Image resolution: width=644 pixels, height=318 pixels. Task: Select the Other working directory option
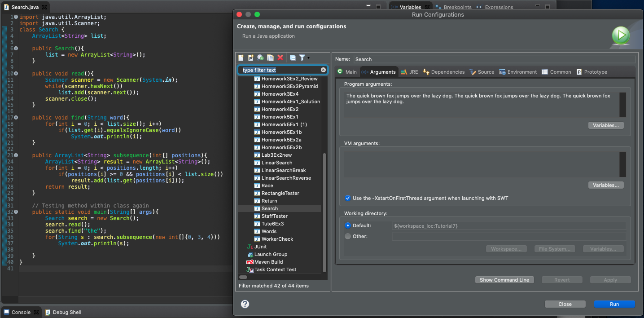(348, 236)
